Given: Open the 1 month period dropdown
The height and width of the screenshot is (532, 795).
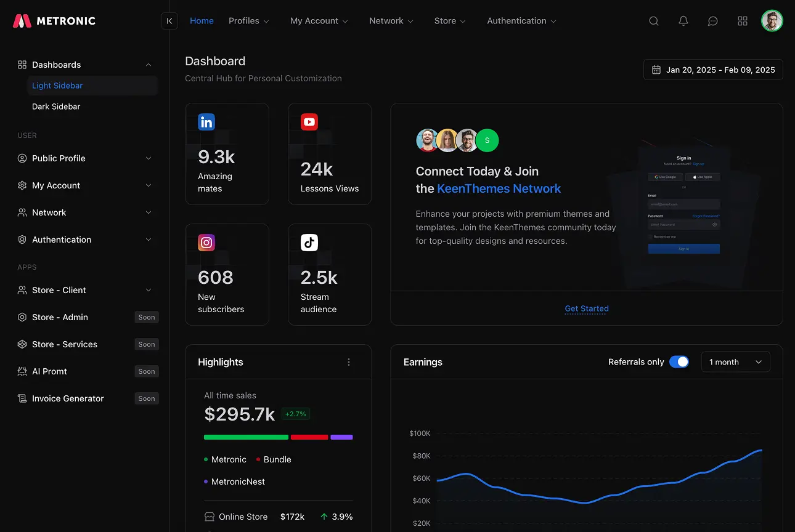Looking at the screenshot, I should click(736, 362).
